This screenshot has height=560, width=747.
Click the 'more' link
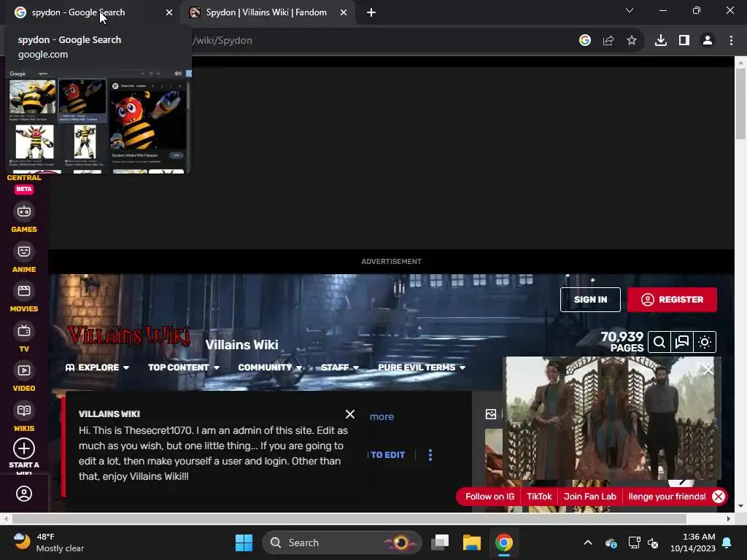point(382,416)
